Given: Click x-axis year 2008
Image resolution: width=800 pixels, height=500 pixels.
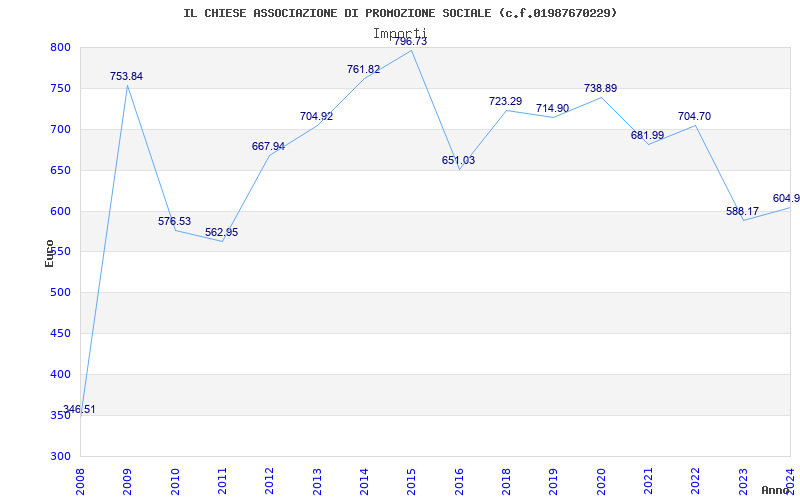Looking at the screenshot, I should 80,482.
